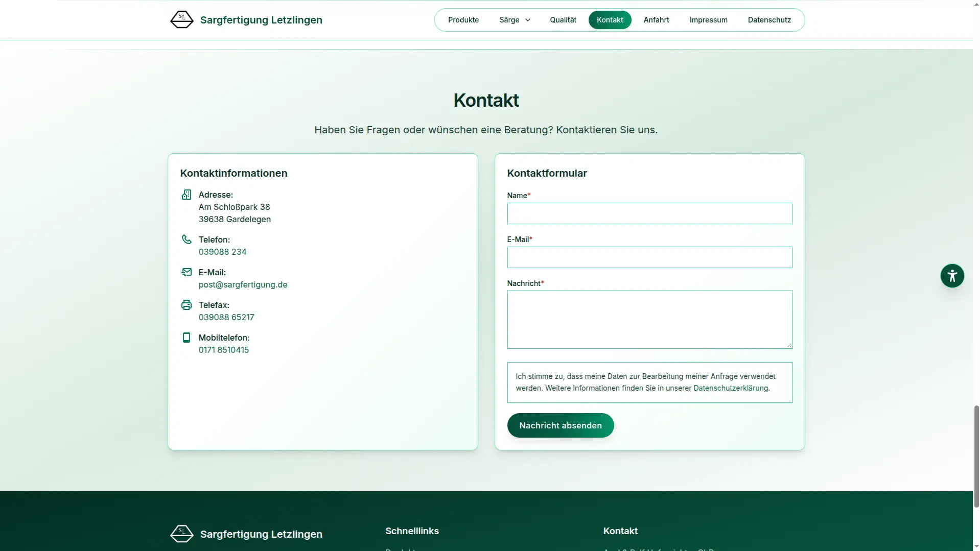Click the Telefon handset icon
This screenshot has height=551, width=980.
tap(186, 239)
